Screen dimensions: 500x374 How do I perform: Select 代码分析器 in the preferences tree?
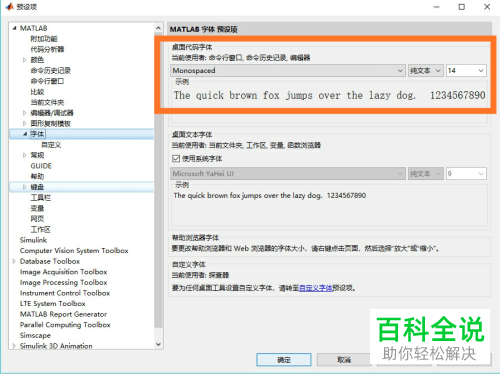point(47,49)
